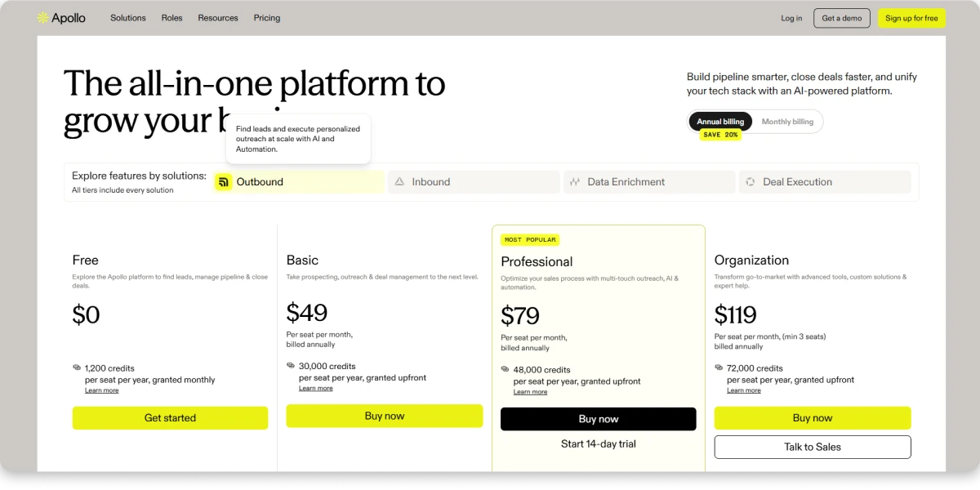Screen dimensions: 980x490
Task: Click 'All tiers include every solution' text
Action: [122, 190]
